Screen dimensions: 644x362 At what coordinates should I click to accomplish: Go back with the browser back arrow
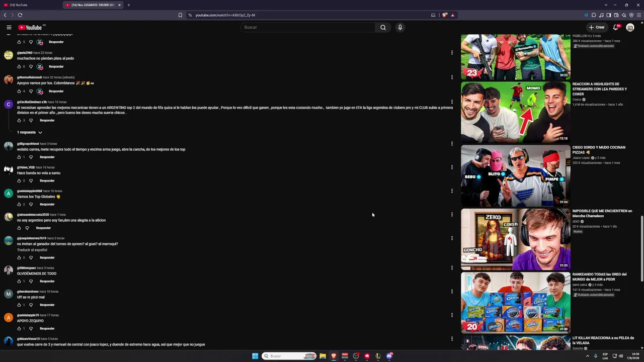pos(5,15)
